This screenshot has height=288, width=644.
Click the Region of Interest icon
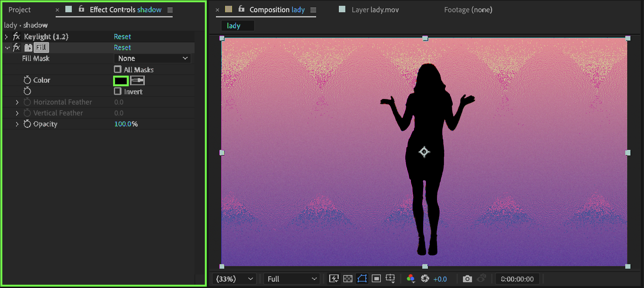pos(376,279)
